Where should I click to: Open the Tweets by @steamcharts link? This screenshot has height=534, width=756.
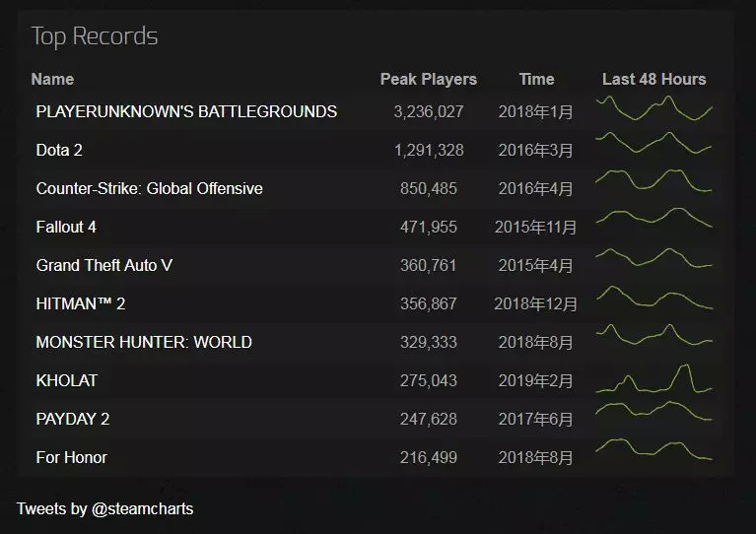coord(105,509)
